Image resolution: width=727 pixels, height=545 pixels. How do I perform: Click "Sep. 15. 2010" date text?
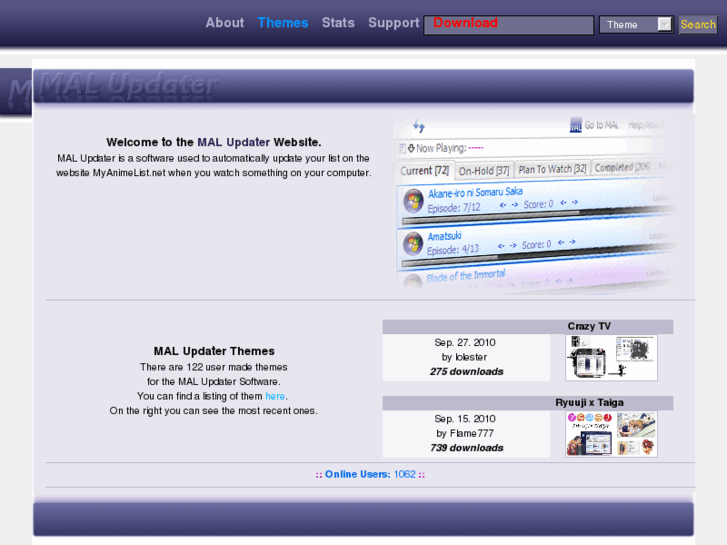(x=465, y=418)
